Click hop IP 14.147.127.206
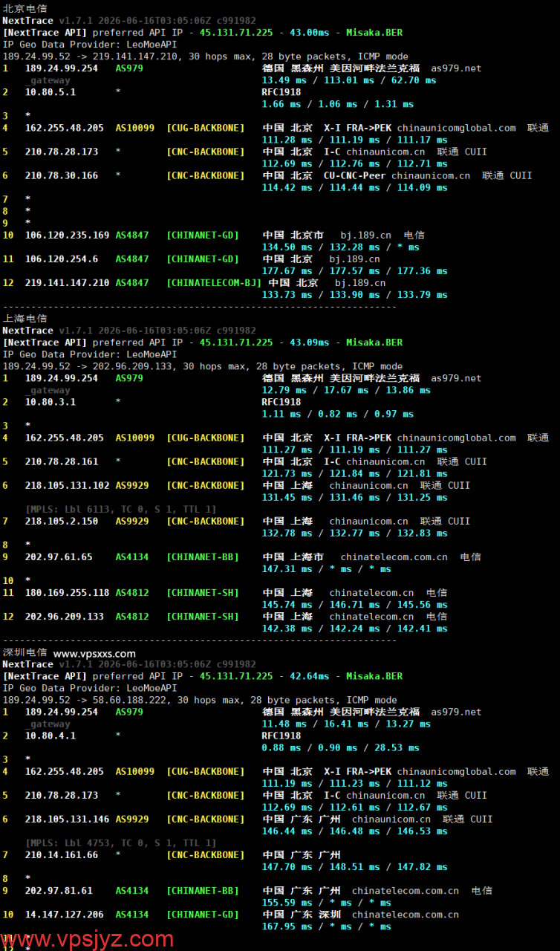Viewport: 560px width, 951px height. click(65, 914)
